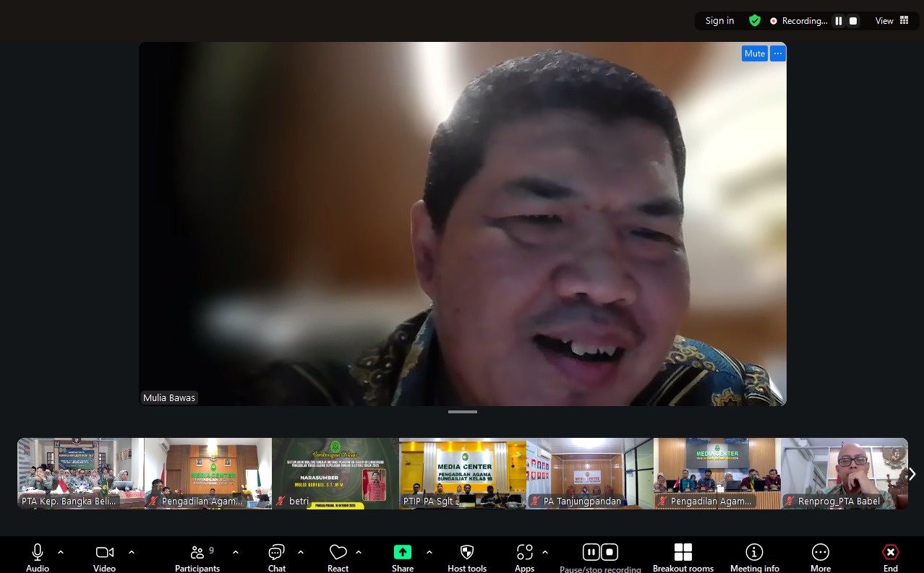Open the Chat panel
This screenshot has width=924, height=573.
(x=277, y=557)
